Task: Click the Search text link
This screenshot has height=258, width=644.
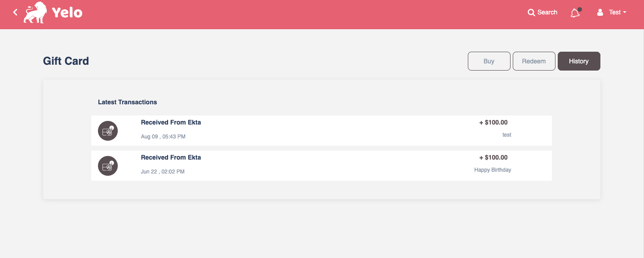Action: point(547,13)
